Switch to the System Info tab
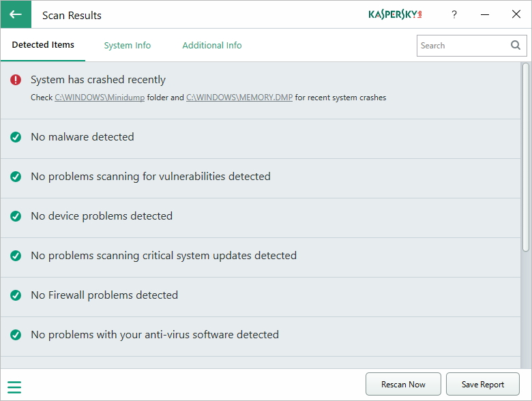This screenshot has height=401, width=532. [x=128, y=46]
